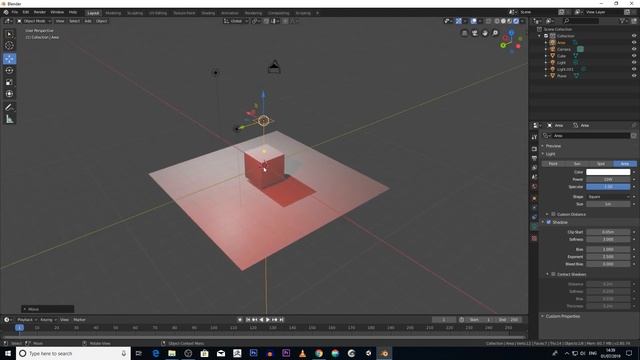Screen dimensions: 640x360
Task: Hide the Camera object in outliner
Action: coord(634,49)
